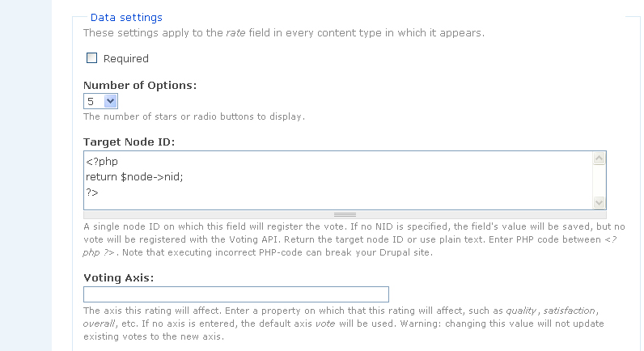Click the Data settings fieldset legend
Screen dimensions: 644x351
point(126,17)
